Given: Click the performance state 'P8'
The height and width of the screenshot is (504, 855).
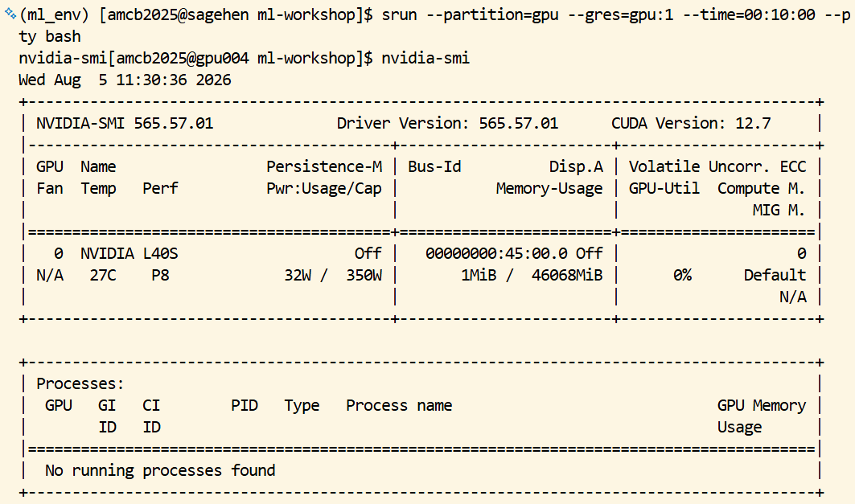Looking at the screenshot, I should [160, 276].
